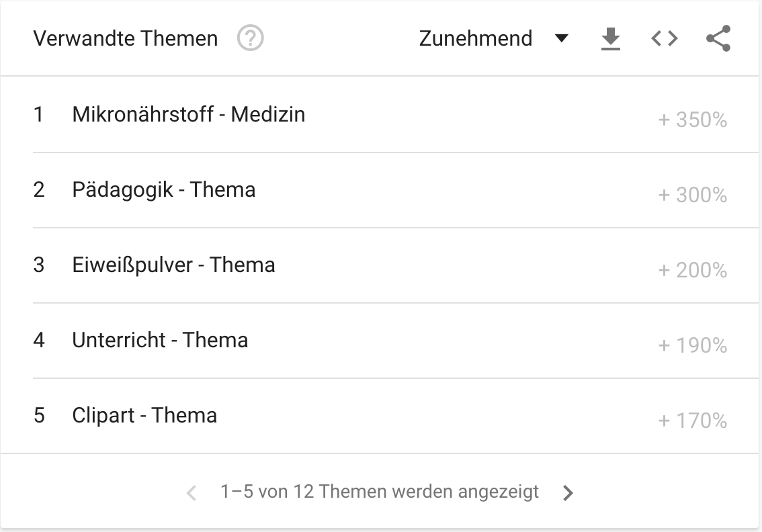Share the Verwandte Themen widget
Screen dimensions: 762x532
(718, 38)
